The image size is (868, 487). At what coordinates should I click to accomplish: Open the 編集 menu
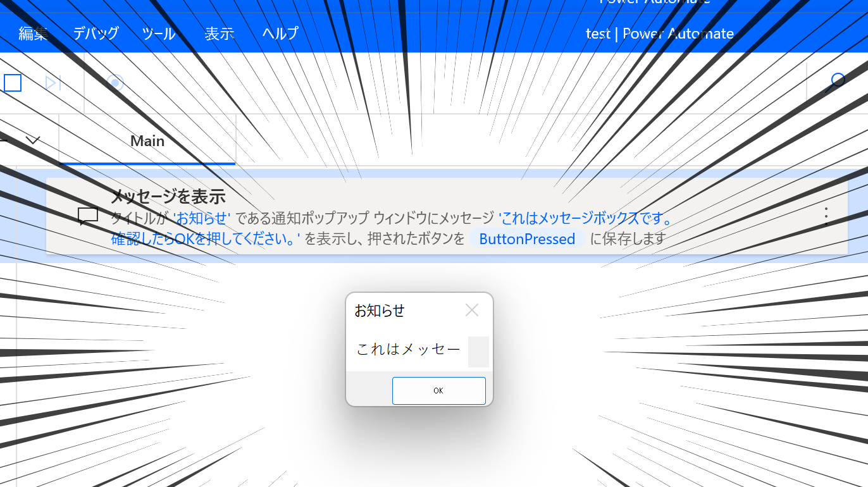pos(33,34)
